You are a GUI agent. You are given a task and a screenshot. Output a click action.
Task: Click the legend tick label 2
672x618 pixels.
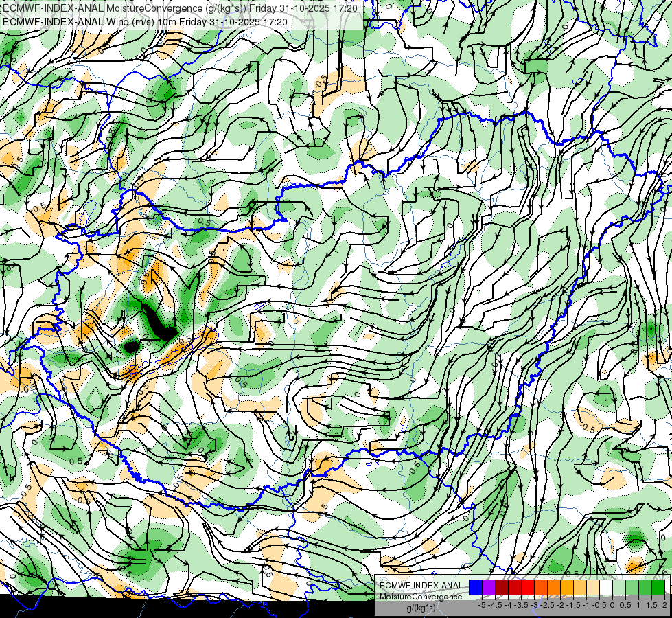click(x=664, y=605)
